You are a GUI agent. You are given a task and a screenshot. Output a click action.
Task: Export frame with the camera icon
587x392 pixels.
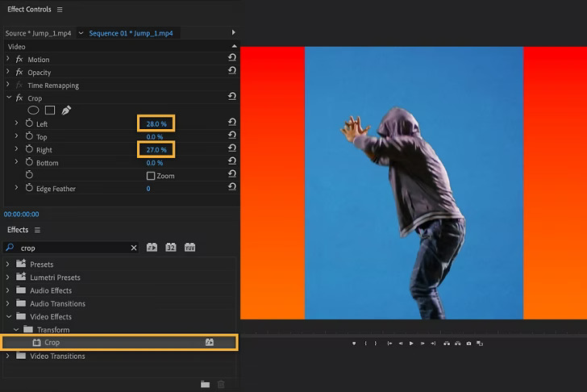point(468,344)
